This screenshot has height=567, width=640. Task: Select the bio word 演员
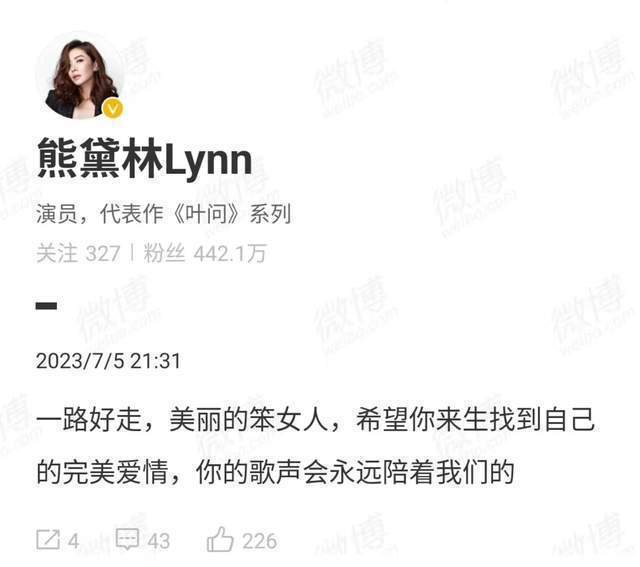[x=56, y=213]
